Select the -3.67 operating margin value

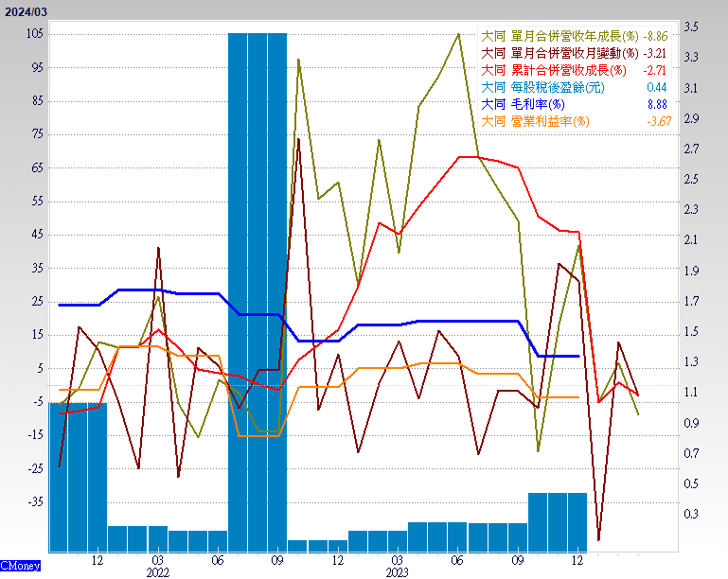[x=657, y=121]
